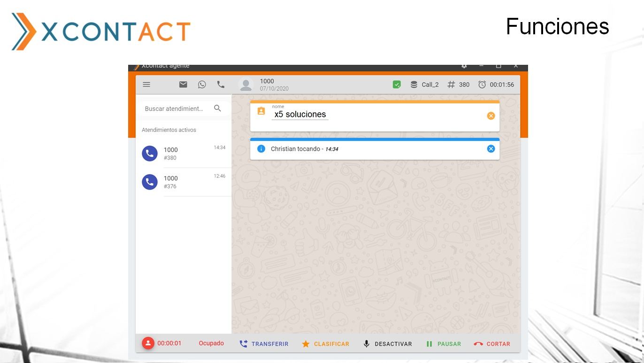
Task: Hang up with the CORTAR button
Action: point(492,344)
